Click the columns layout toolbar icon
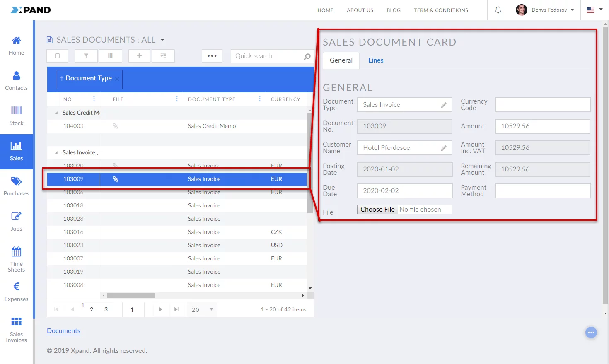The height and width of the screenshot is (364, 609). click(110, 56)
